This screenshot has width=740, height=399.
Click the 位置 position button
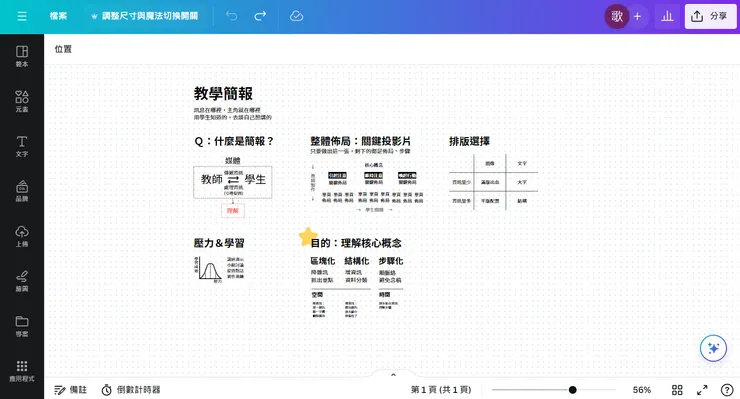coord(63,49)
